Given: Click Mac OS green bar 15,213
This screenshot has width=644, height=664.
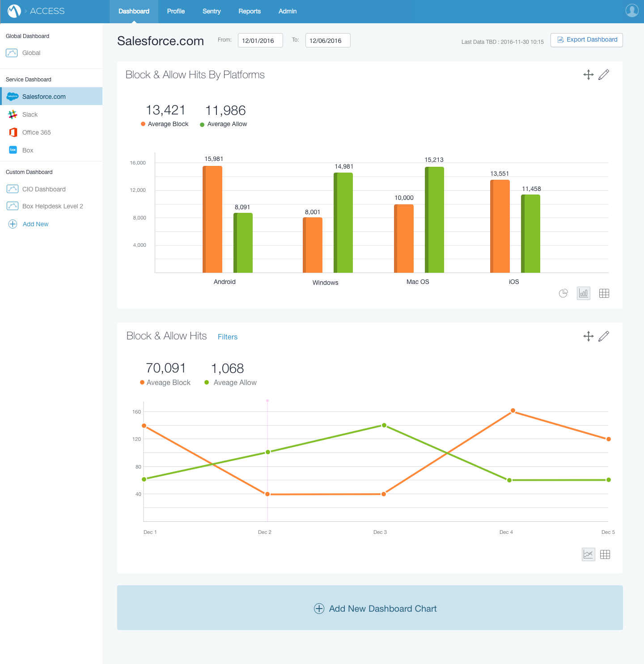Looking at the screenshot, I should pyautogui.click(x=434, y=220).
